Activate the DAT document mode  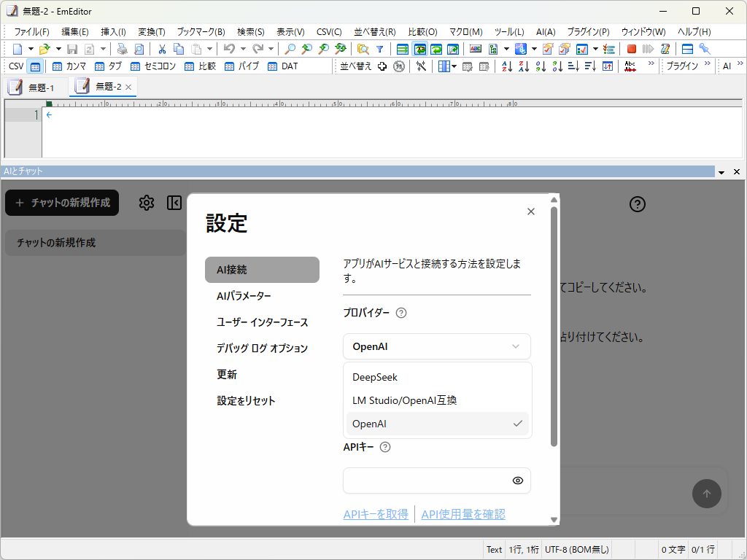pos(282,66)
